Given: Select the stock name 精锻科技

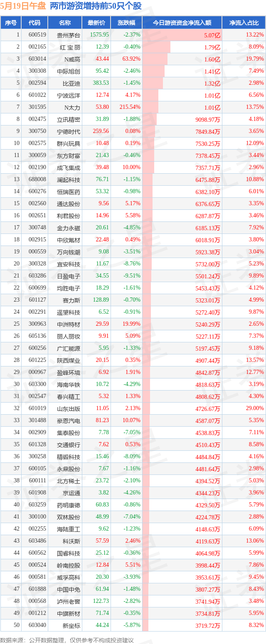Looking at the screenshot, I should point(69,457).
